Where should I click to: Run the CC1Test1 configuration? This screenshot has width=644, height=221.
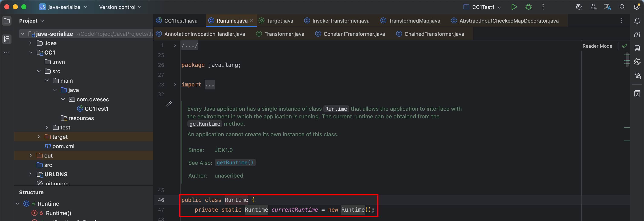click(x=514, y=7)
